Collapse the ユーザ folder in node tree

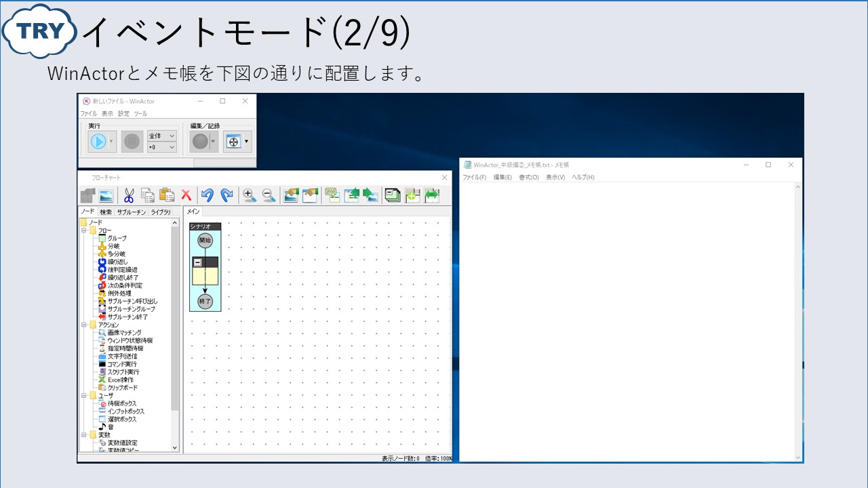point(85,395)
